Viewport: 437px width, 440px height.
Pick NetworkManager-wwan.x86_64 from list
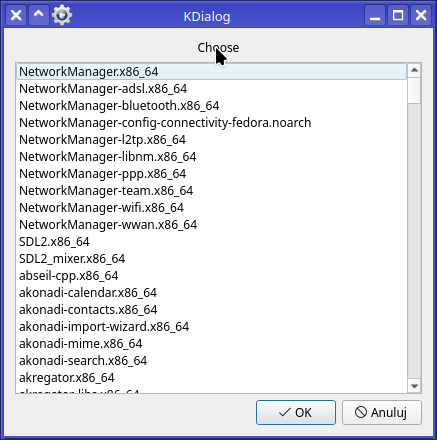tap(211, 225)
